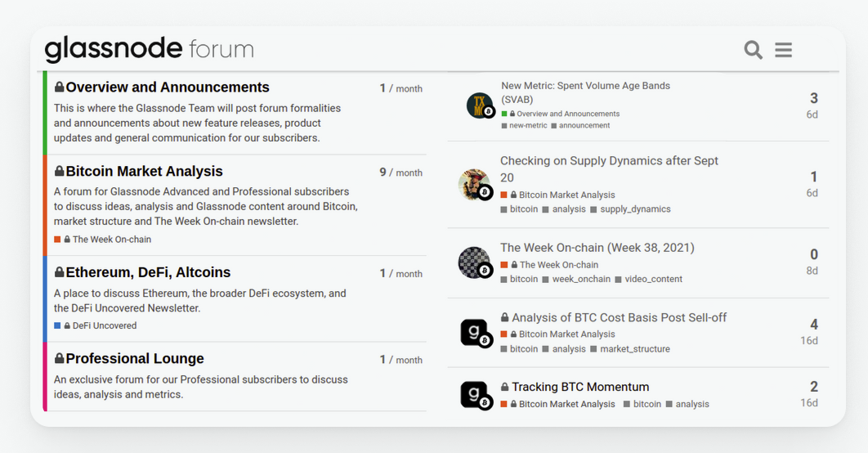Open glassnode avatar beside BTC Cost Basis topic
Viewport: 868px width, 453px height.
coord(476,333)
